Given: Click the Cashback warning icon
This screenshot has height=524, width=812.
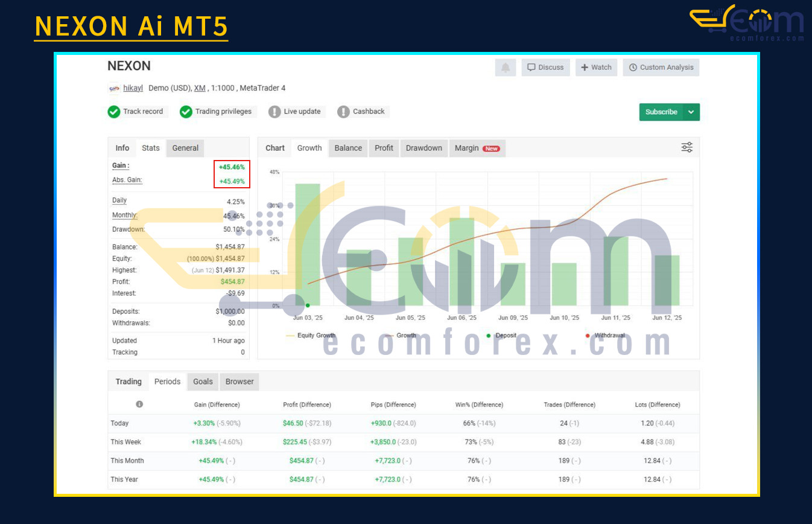Looking at the screenshot, I should 343,112.
